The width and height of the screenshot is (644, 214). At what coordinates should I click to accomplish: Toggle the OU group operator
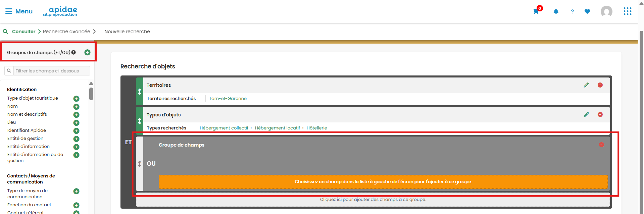[151, 164]
